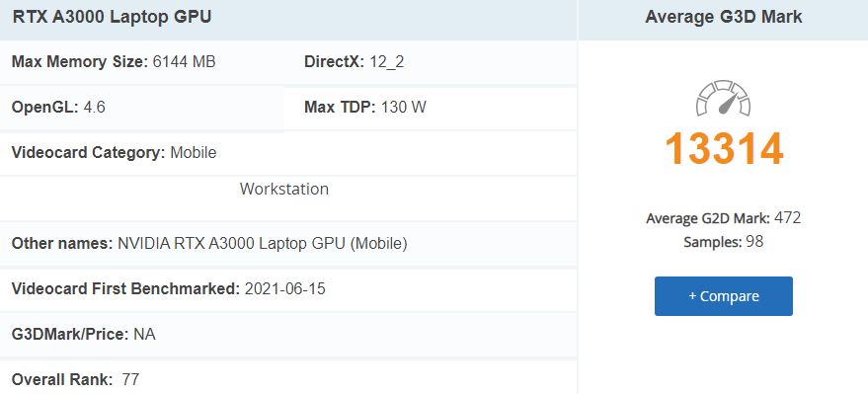Image resolution: width=868 pixels, height=394 pixels.
Task: Click the Max Memory Size value 6144 MB
Action: click(x=184, y=61)
